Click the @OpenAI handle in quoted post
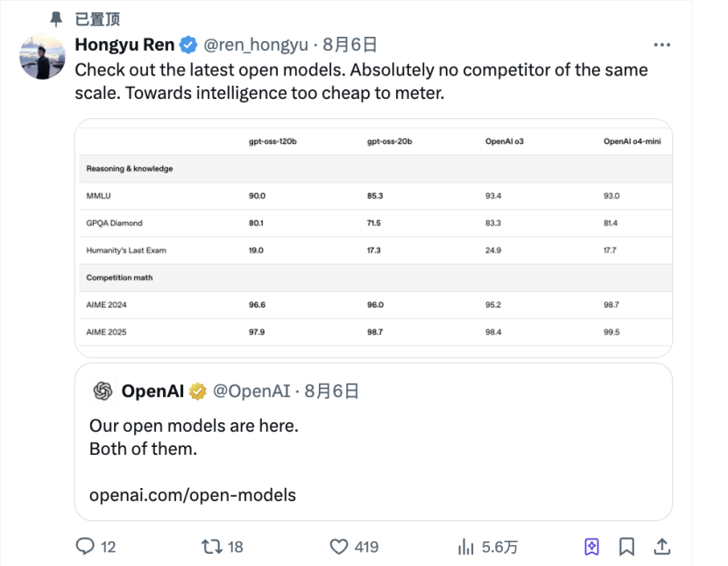Viewport: 728px width, 566px height. (252, 392)
